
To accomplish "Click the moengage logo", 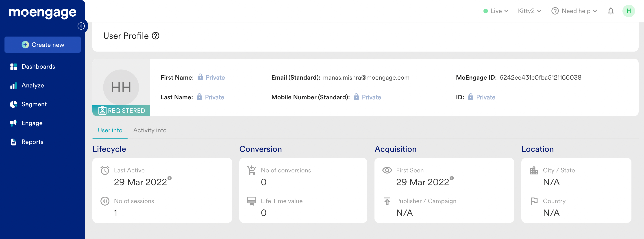I will click(x=43, y=13).
